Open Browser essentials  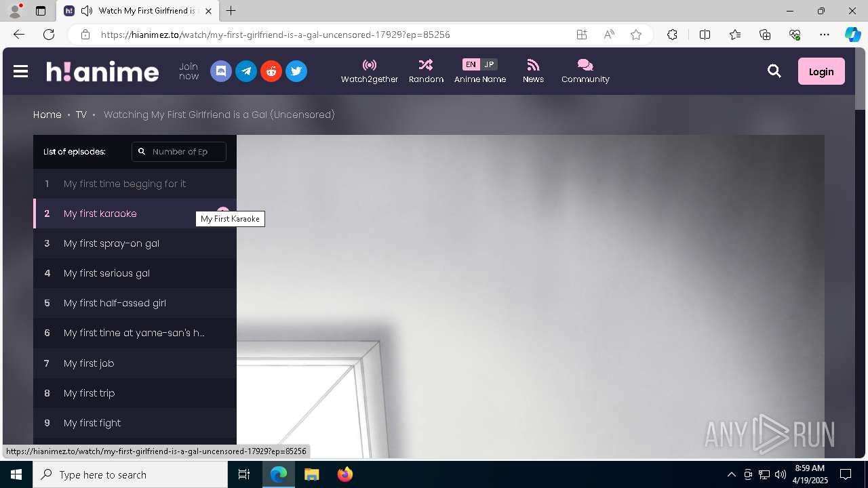click(795, 35)
